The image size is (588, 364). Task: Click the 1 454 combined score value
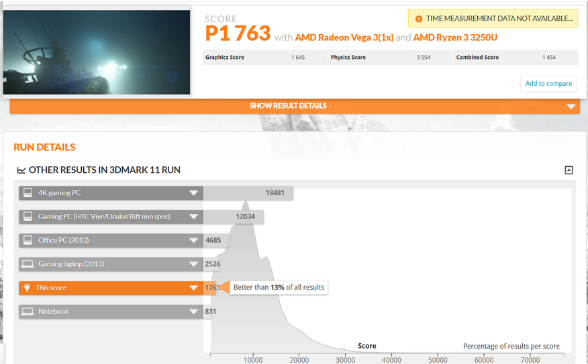pyautogui.click(x=549, y=57)
